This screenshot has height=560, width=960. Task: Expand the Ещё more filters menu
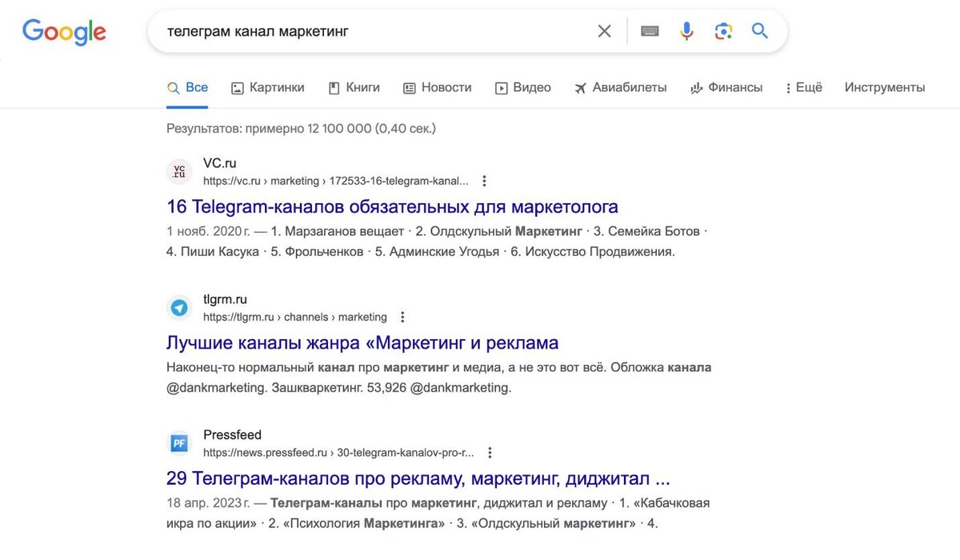pyautogui.click(x=804, y=87)
